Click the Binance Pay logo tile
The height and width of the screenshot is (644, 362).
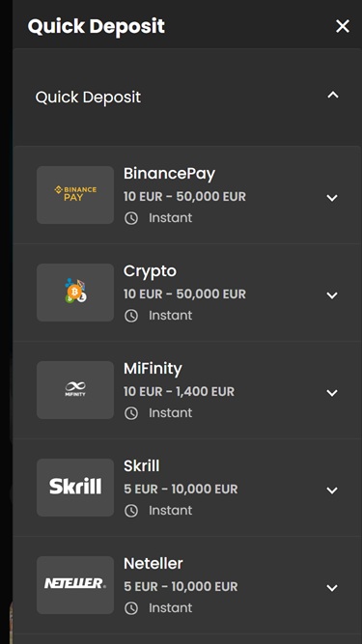coord(75,195)
